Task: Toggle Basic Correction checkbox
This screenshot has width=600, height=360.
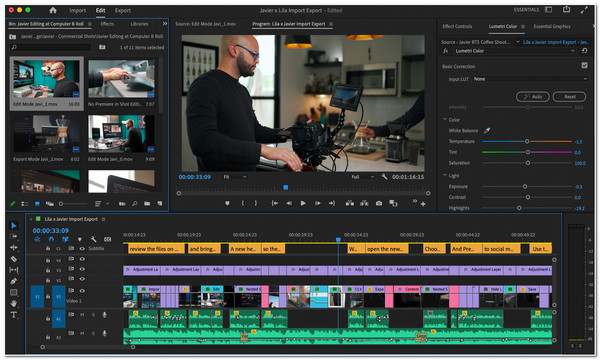Action: pyautogui.click(x=584, y=65)
